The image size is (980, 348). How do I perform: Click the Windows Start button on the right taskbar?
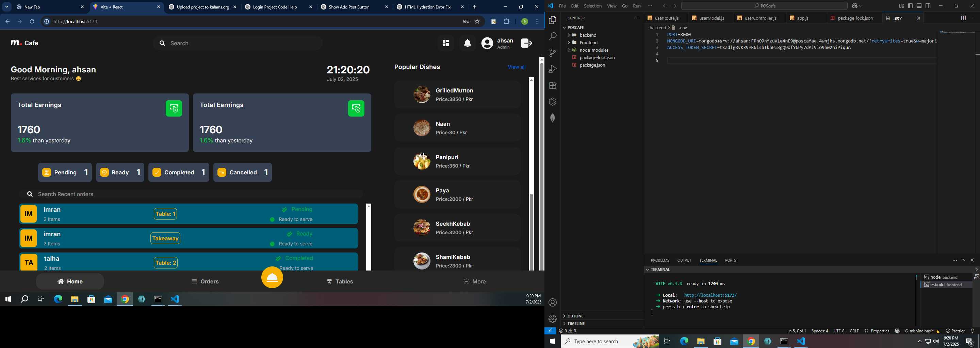552,341
